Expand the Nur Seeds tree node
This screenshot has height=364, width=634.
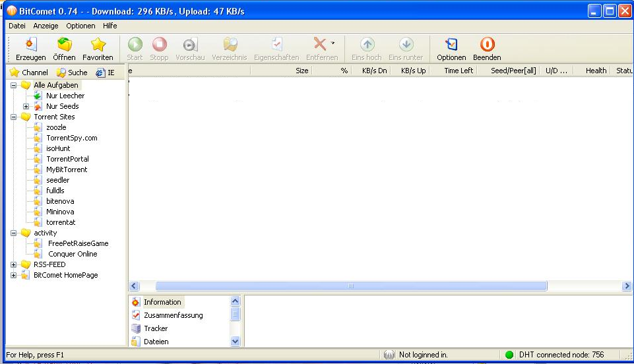coord(26,106)
